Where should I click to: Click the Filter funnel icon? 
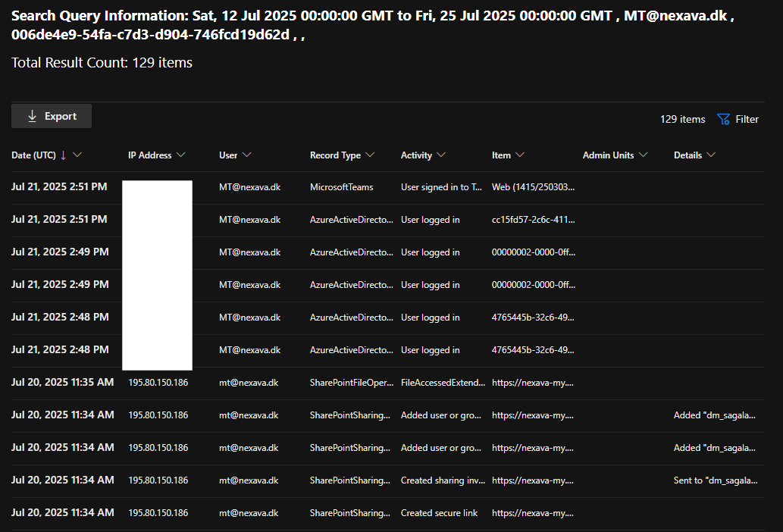(x=724, y=119)
